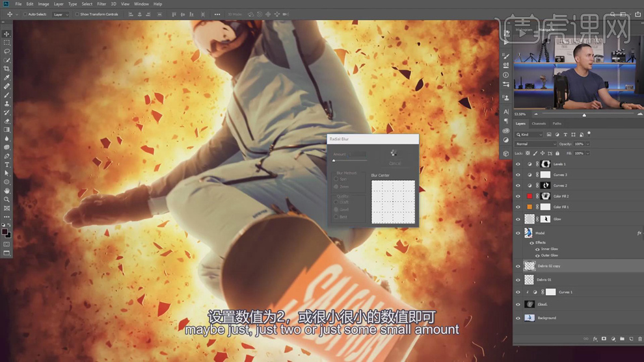The image size is (644, 362).
Task: Click the Amount input field
Action: point(357,154)
